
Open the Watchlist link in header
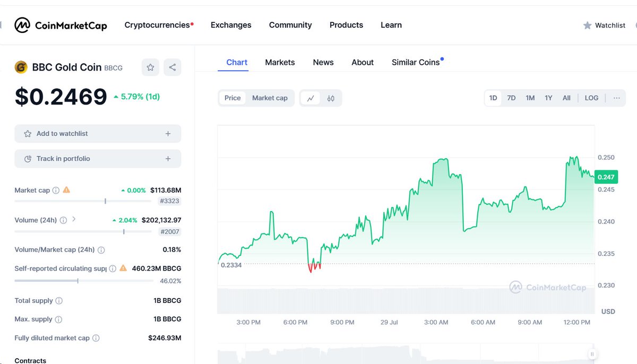click(x=610, y=25)
